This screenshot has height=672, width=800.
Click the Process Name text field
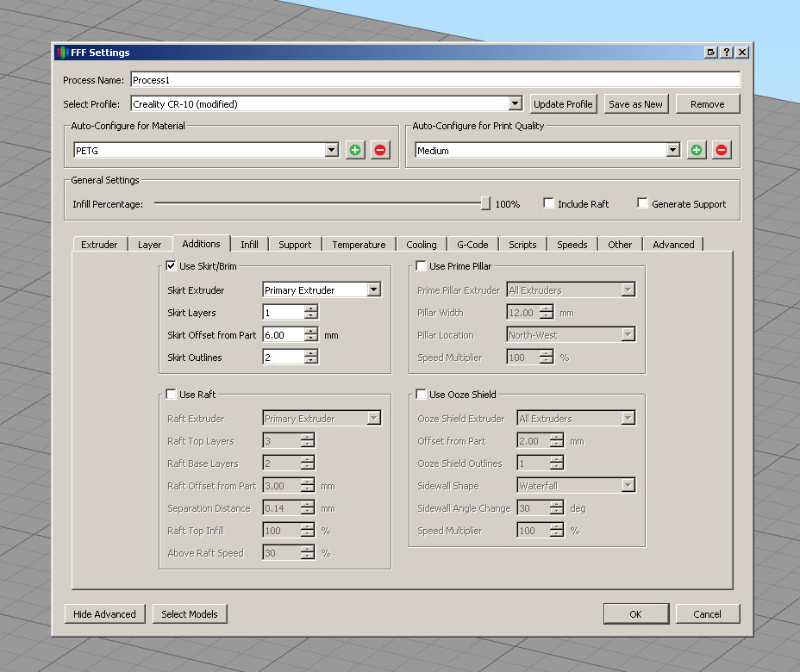[434, 80]
